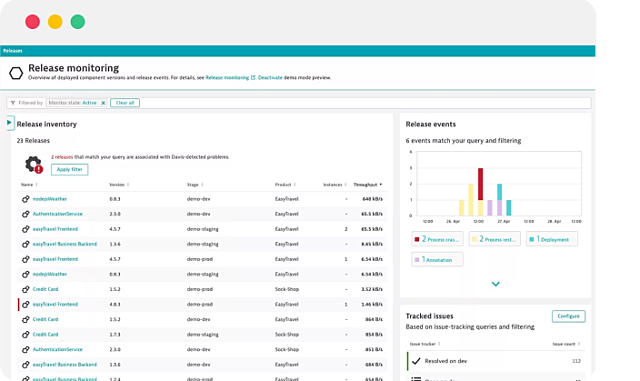Open nodejsWeather release in demo-dev

point(50,199)
